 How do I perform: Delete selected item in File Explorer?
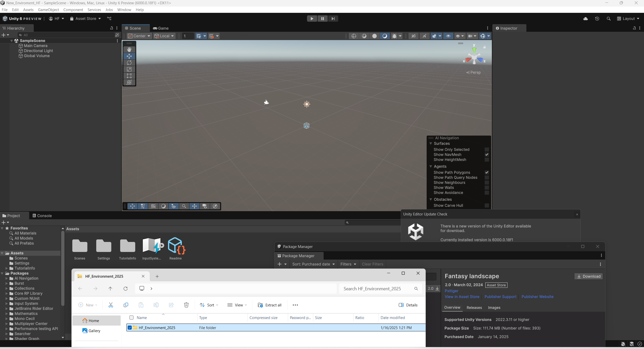pyautogui.click(x=186, y=305)
